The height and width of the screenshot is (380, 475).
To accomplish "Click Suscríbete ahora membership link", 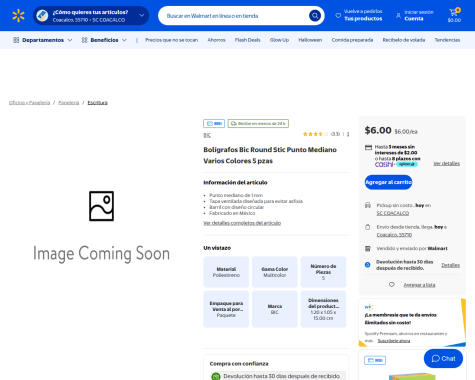I will pos(394,341).
